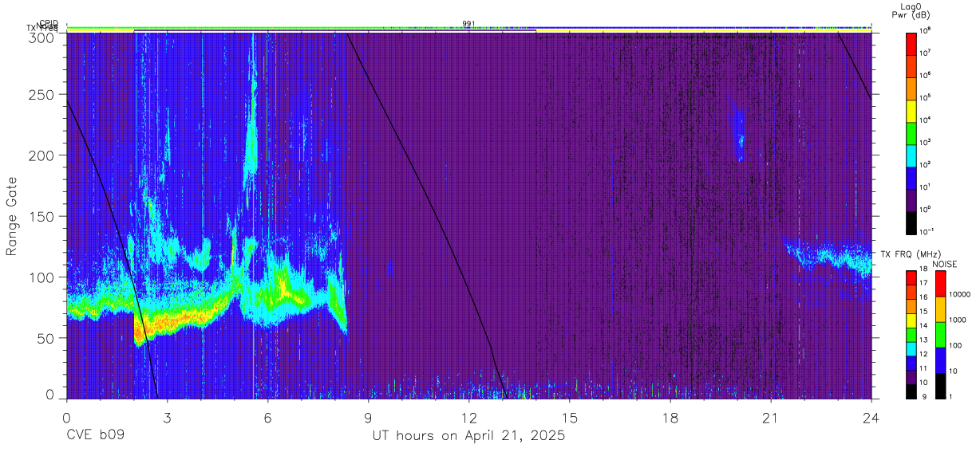
Task: Click the 'UT hours on April 21, 2025' axis title
Action: pos(468,436)
